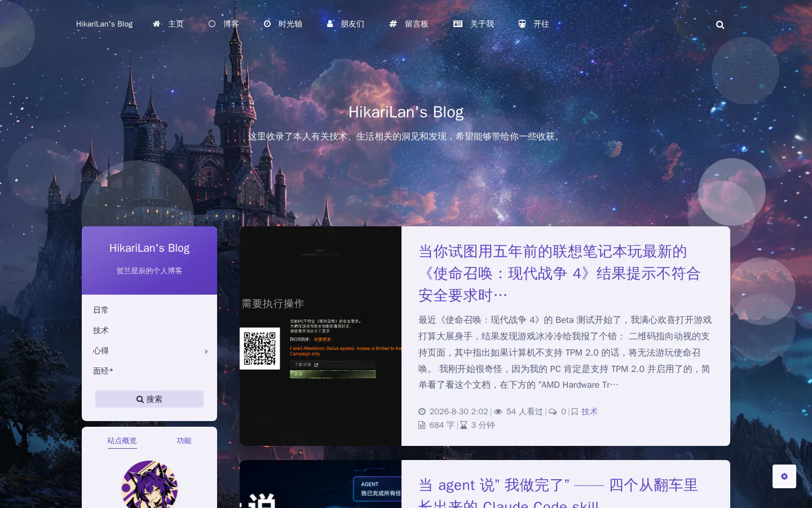Switch to the 功能 tab
Image resolution: width=812 pixels, height=508 pixels.
(184, 440)
